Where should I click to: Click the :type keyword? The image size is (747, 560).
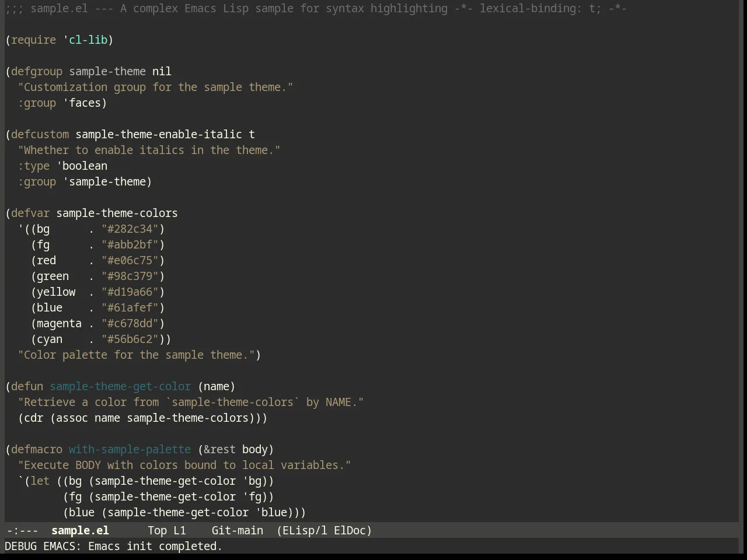[33, 166]
